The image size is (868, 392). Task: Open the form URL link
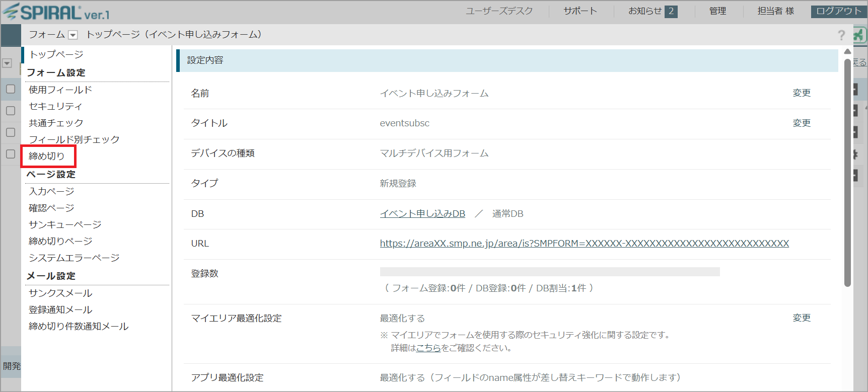(584, 244)
